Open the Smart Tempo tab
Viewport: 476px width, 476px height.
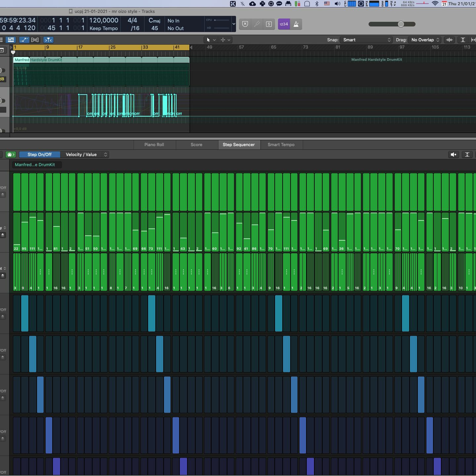click(x=281, y=145)
